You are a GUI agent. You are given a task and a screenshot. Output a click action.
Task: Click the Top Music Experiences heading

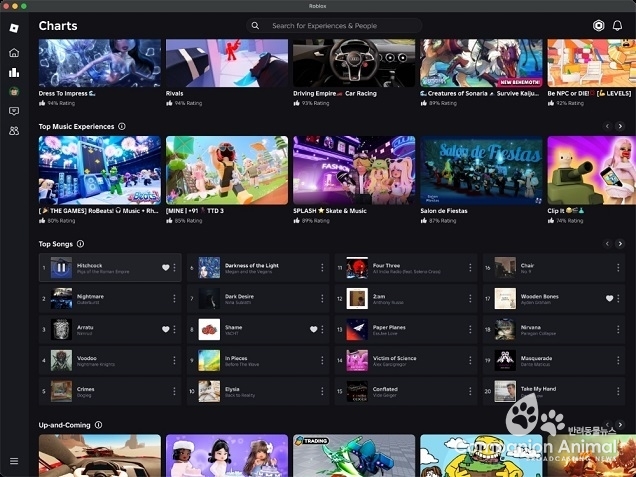(76, 127)
